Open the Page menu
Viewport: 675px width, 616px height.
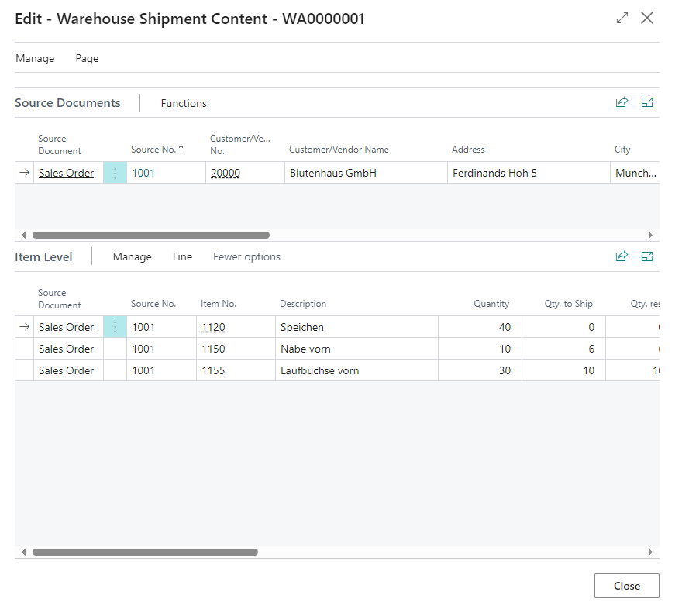pyautogui.click(x=87, y=58)
